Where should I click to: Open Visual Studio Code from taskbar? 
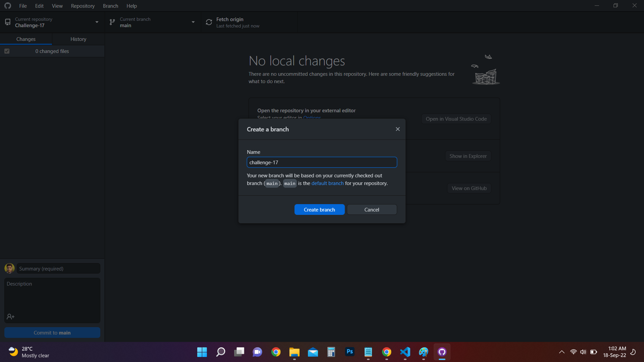point(405,352)
